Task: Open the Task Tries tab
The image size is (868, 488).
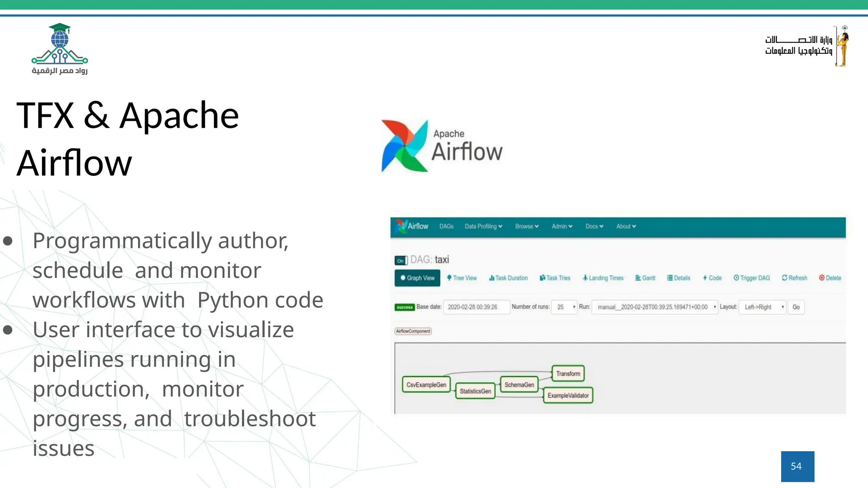Action: coord(555,278)
